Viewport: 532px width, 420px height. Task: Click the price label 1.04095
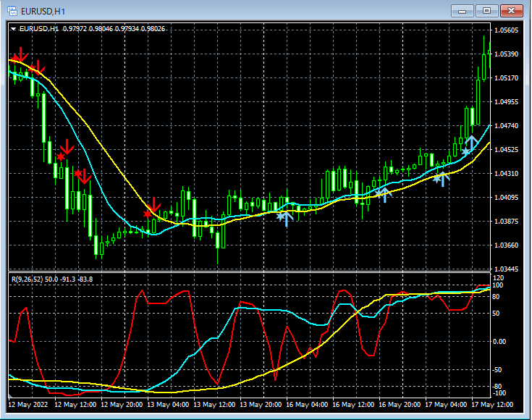point(506,197)
